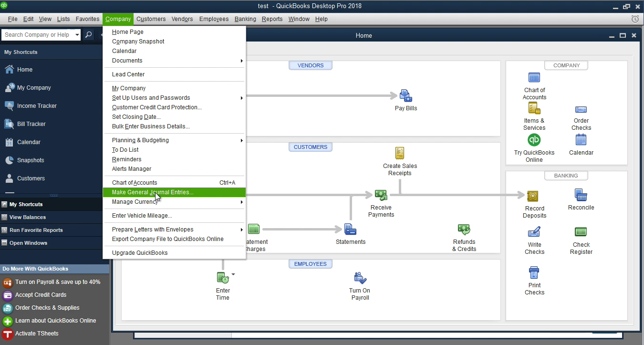Screen dimensions: 644x345
Task: Open the Check Register icon
Action: click(x=581, y=232)
